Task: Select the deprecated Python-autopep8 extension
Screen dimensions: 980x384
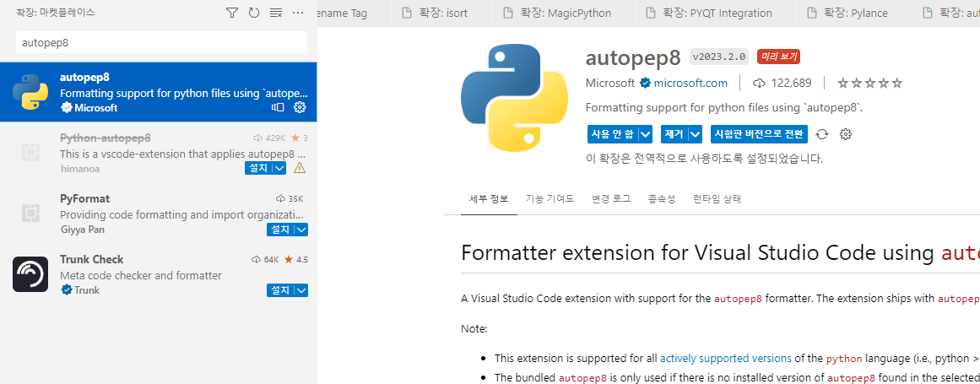Action: tap(158, 153)
